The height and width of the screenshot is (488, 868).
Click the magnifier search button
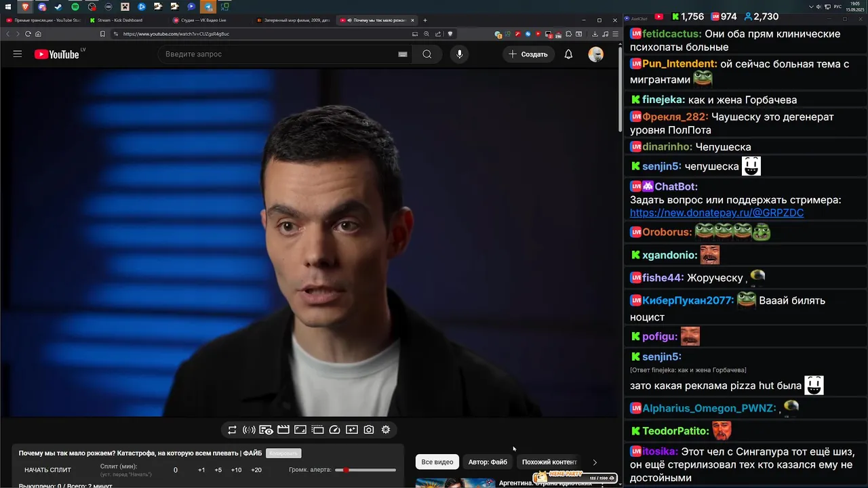pos(427,54)
